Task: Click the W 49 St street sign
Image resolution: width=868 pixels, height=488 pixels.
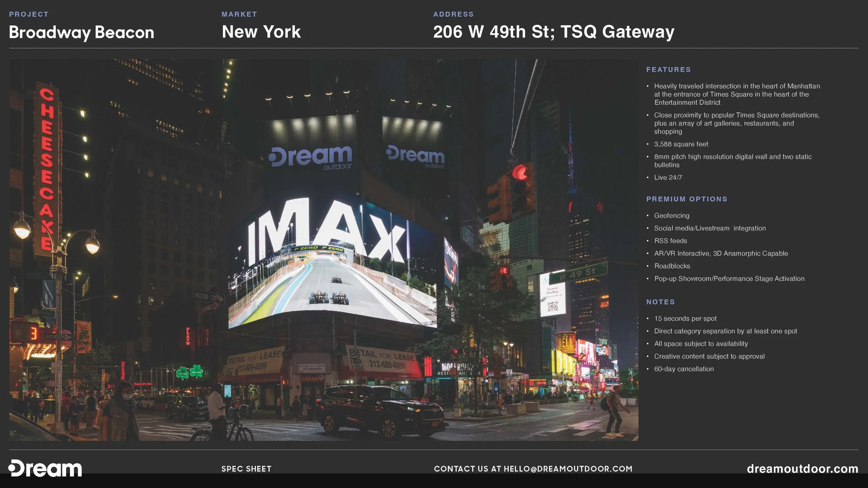Action: [x=578, y=272]
